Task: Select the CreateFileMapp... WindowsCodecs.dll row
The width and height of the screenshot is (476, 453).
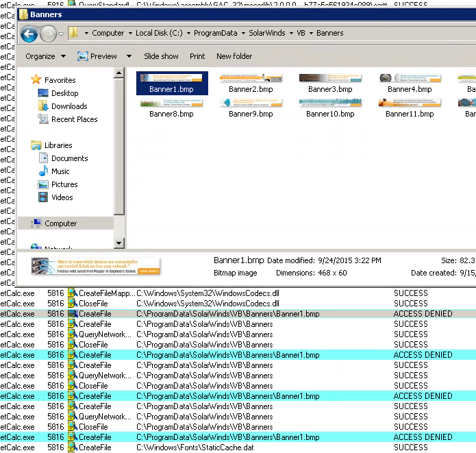Action: tap(238, 293)
